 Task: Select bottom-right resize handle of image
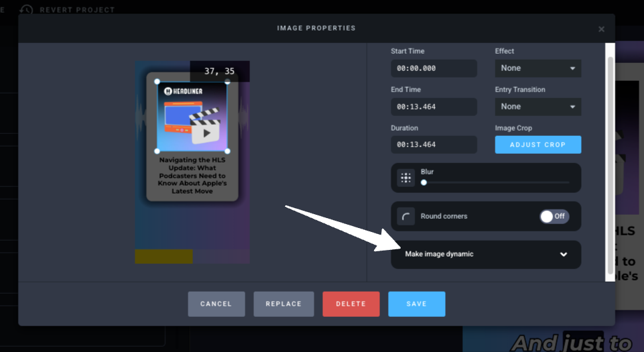pyautogui.click(x=227, y=151)
